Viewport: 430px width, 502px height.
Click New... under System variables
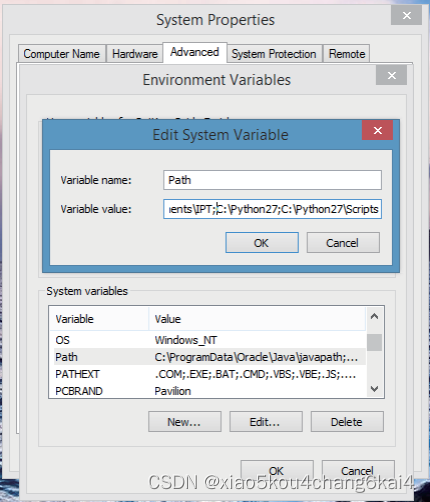(x=185, y=422)
